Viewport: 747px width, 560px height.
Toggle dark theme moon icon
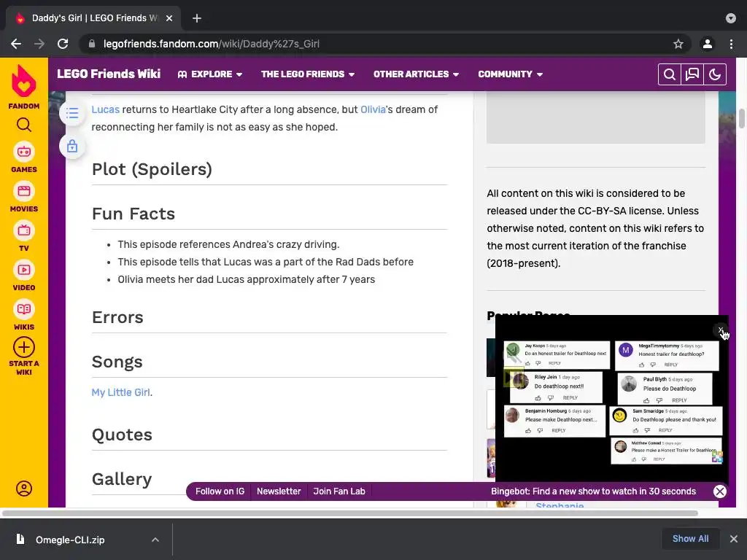715,74
